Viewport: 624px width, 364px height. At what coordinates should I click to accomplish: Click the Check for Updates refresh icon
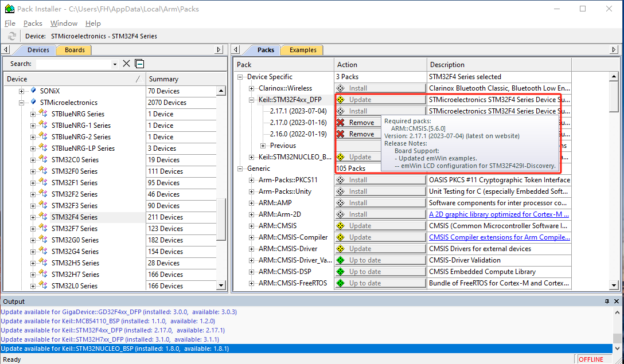coord(12,36)
